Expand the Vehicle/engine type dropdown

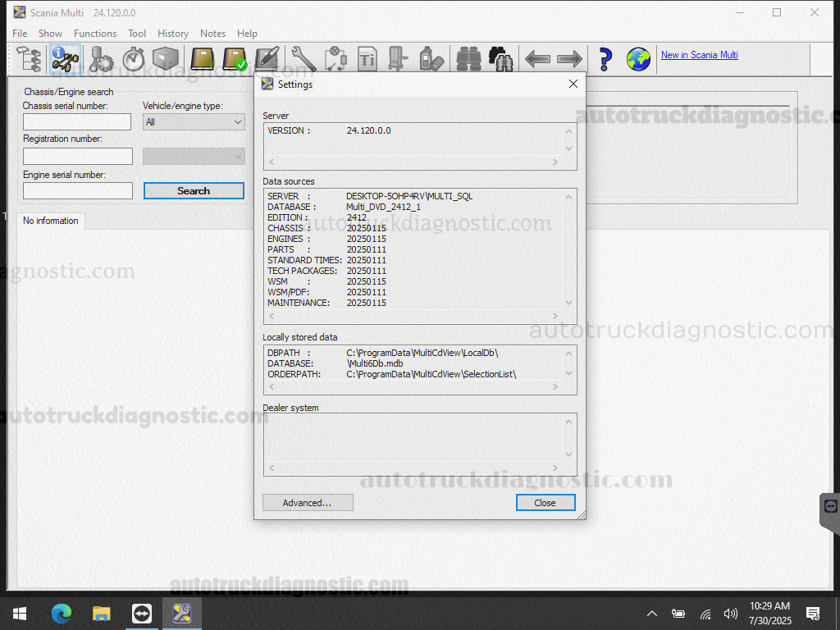click(x=194, y=122)
